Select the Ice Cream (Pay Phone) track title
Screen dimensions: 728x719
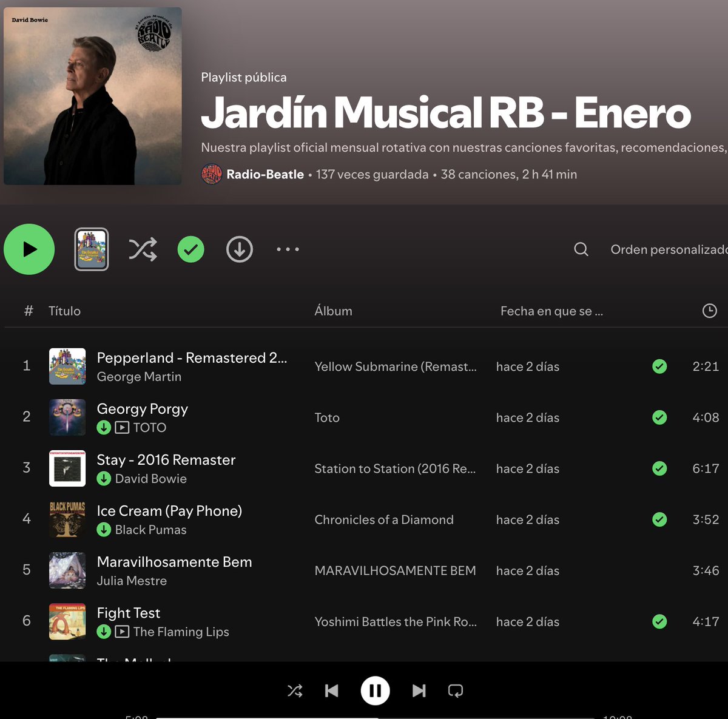(x=169, y=511)
